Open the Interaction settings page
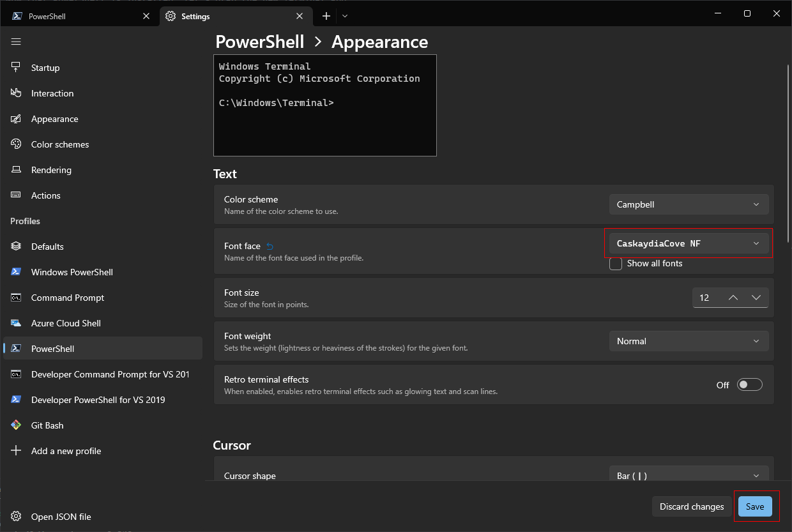Viewport: 792px width, 532px height. 103,93
